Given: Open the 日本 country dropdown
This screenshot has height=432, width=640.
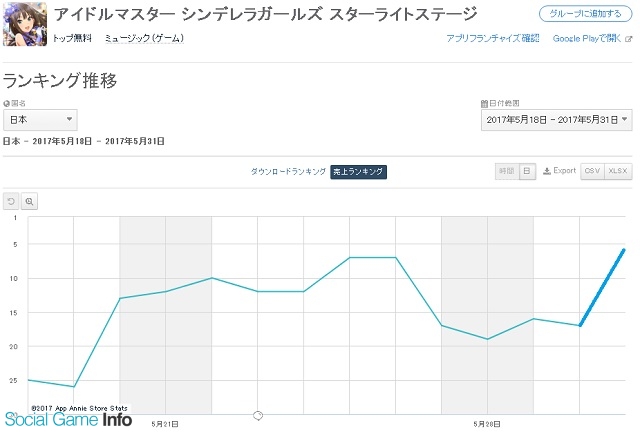Looking at the screenshot, I should click(40, 120).
